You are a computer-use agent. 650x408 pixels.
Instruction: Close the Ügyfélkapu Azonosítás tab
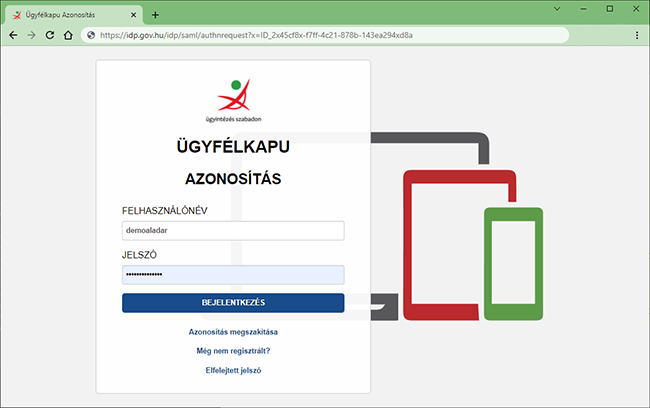tap(133, 15)
